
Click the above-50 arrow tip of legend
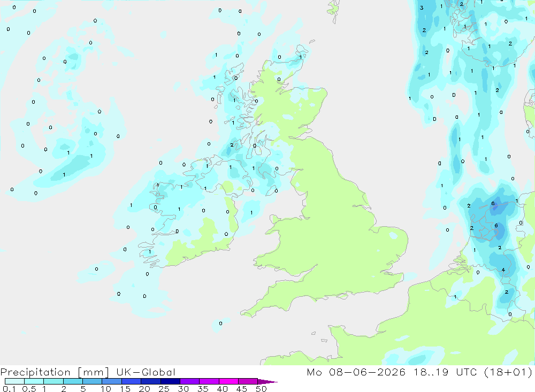[x=267, y=381]
